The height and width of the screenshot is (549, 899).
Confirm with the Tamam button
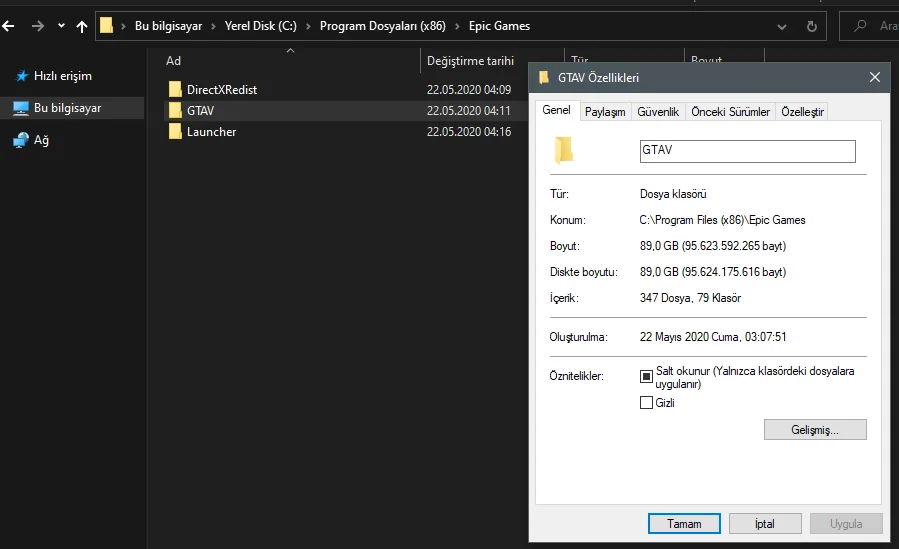(684, 524)
